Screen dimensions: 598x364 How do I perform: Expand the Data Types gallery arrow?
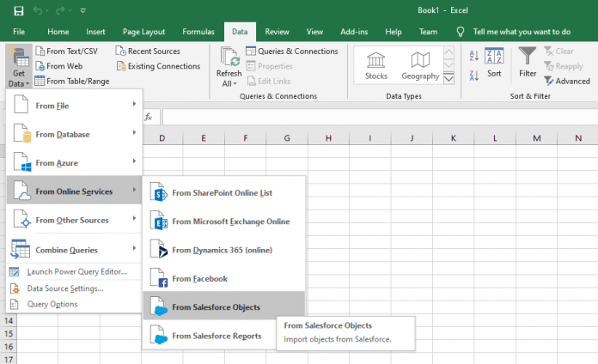click(448, 78)
